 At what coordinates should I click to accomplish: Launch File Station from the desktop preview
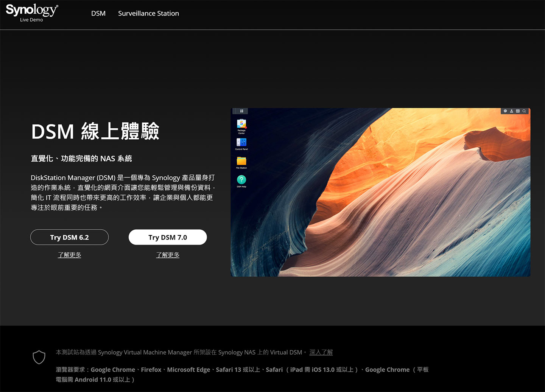(241, 161)
